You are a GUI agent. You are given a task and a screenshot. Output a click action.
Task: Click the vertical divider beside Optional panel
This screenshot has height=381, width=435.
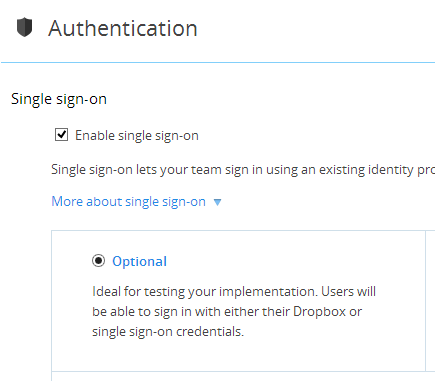click(426, 301)
